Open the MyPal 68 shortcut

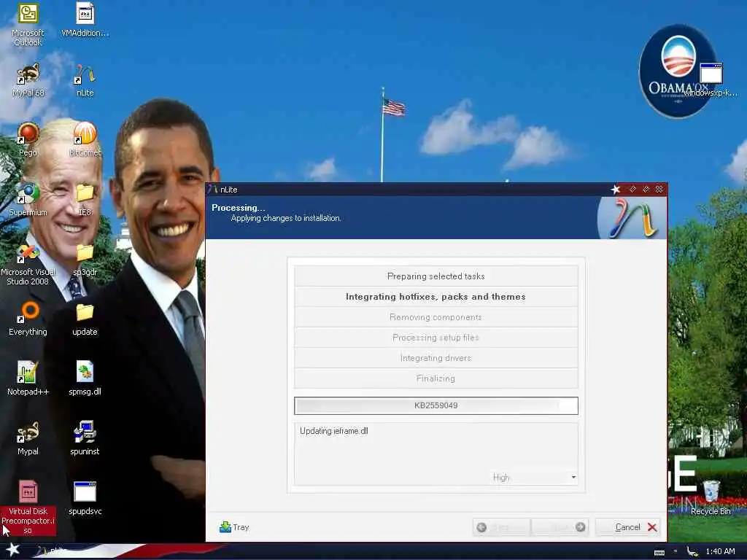click(x=28, y=80)
